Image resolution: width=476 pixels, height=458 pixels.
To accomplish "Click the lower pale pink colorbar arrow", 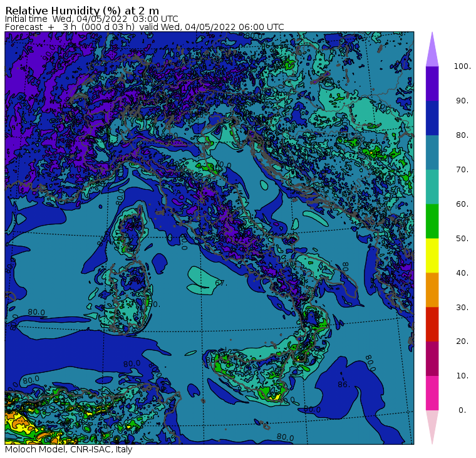I will (432, 425).
